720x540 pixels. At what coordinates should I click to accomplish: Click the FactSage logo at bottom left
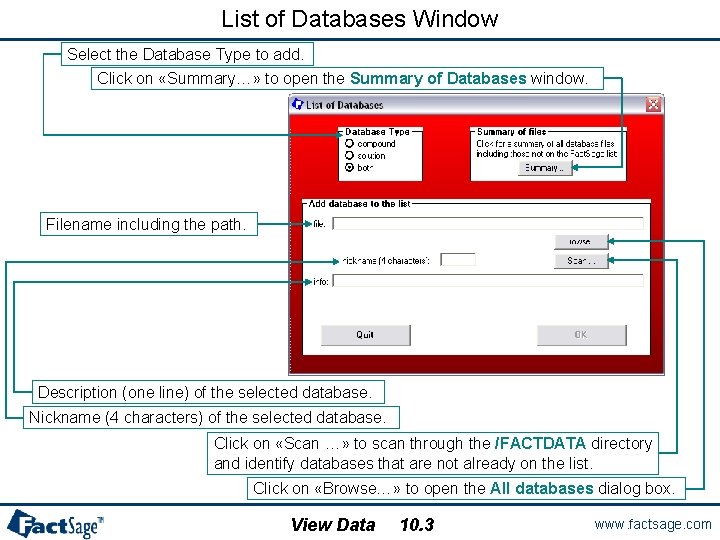pyautogui.click(x=55, y=523)
